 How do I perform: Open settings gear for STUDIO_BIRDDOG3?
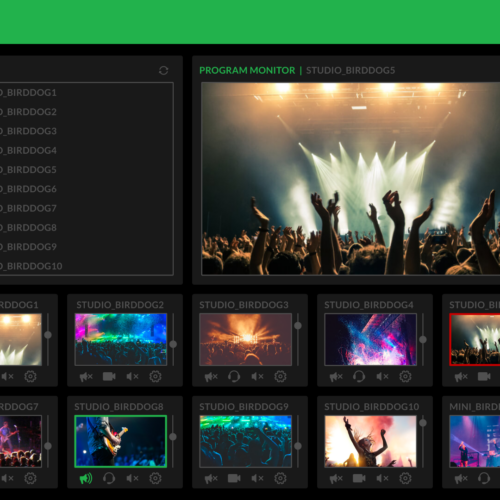pos(280,376)
